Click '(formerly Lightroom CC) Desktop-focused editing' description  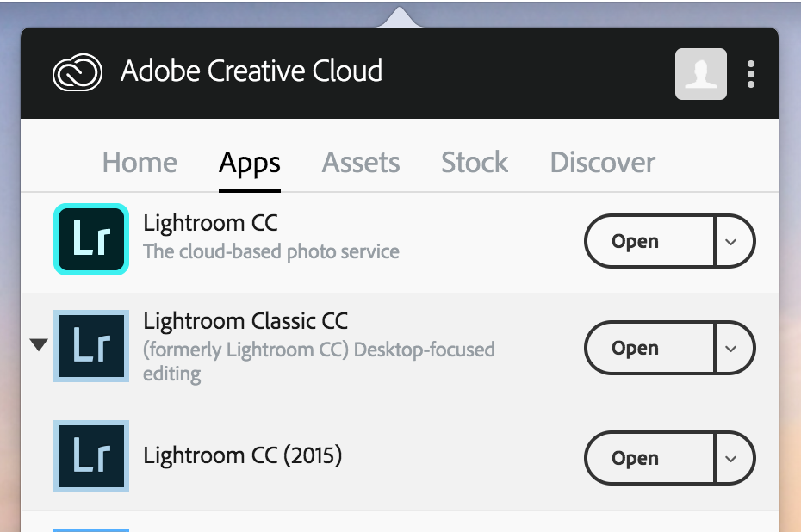(x=319, y=362)
